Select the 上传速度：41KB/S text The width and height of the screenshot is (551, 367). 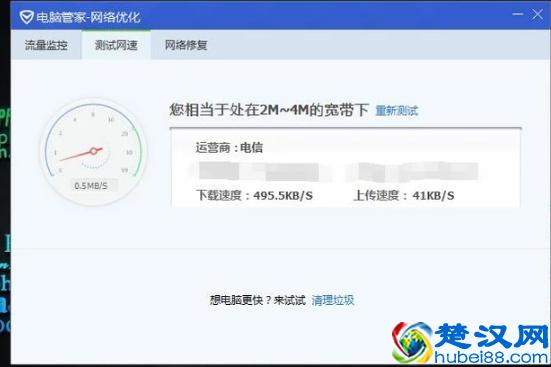coord(404,195)
